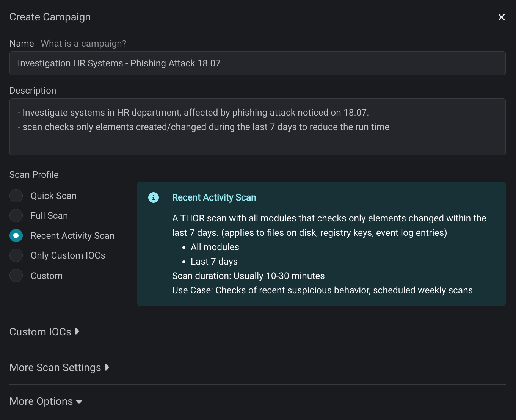Click the right-arrow icon next to Custom IOCs

pyautogui.click(x=77, y=332)
